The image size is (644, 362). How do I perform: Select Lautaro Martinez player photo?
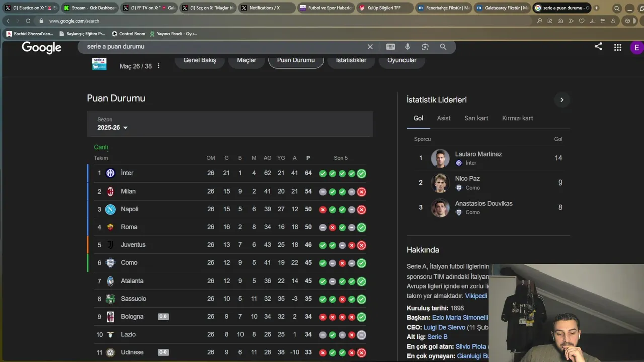440,158
